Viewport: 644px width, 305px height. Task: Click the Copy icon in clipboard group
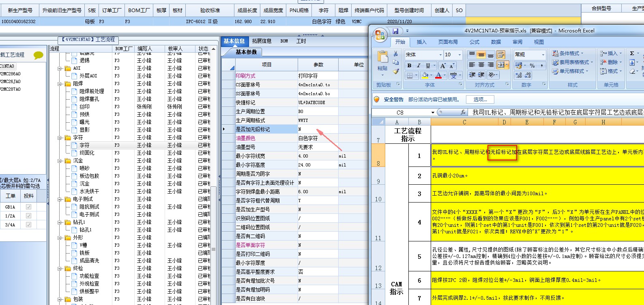pyautogui.click(x=396, y=62)
